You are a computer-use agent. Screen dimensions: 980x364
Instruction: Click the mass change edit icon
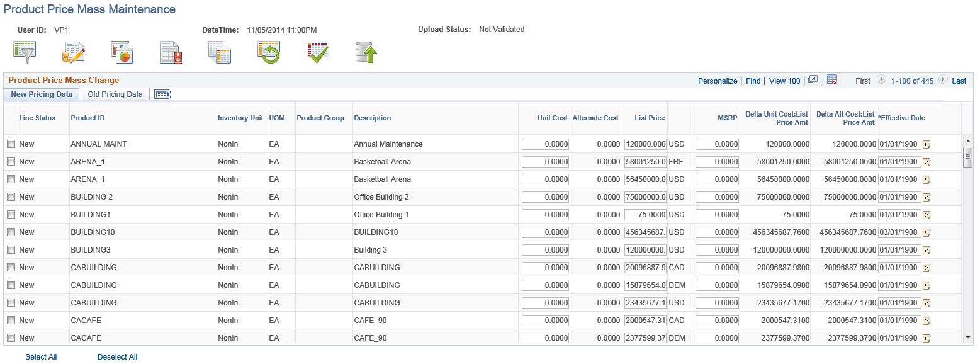point(74,52)
